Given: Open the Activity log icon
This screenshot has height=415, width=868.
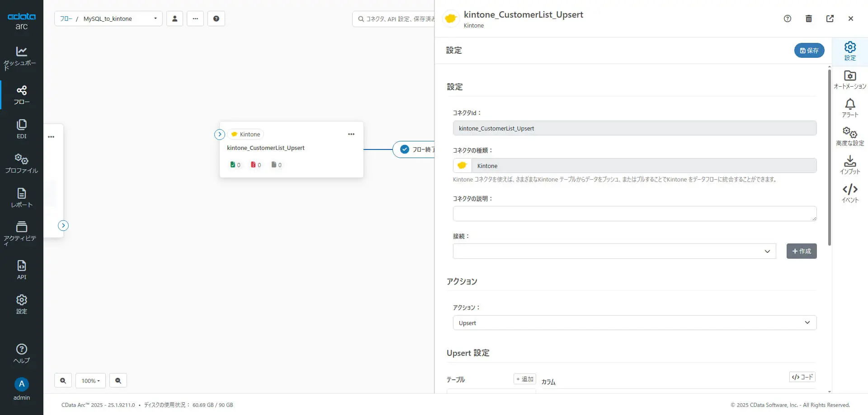Looking at the screenshot, I should 21,232.
